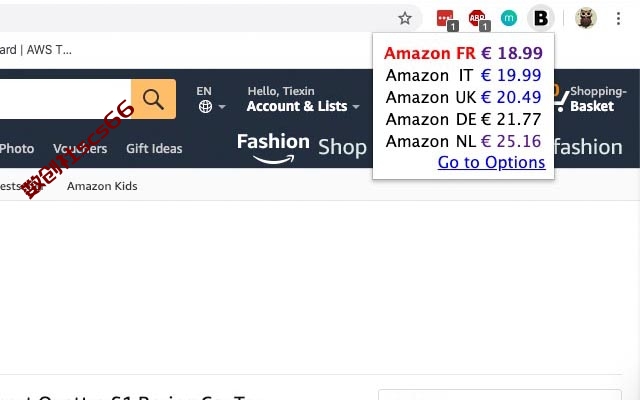Click the teal round m extension icon
Screen dimensions: 640x400
point(509,18)
